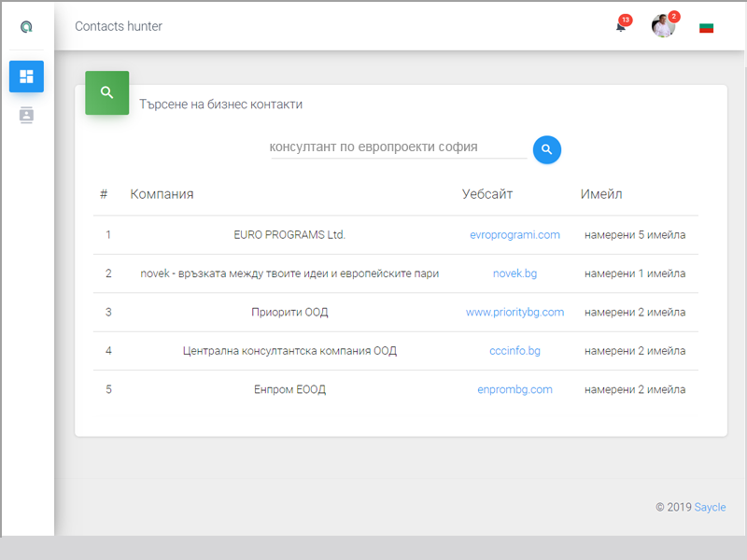Viewport: 747px width, 560px height.
Task: Click the green search card icon
Action: 106,92
